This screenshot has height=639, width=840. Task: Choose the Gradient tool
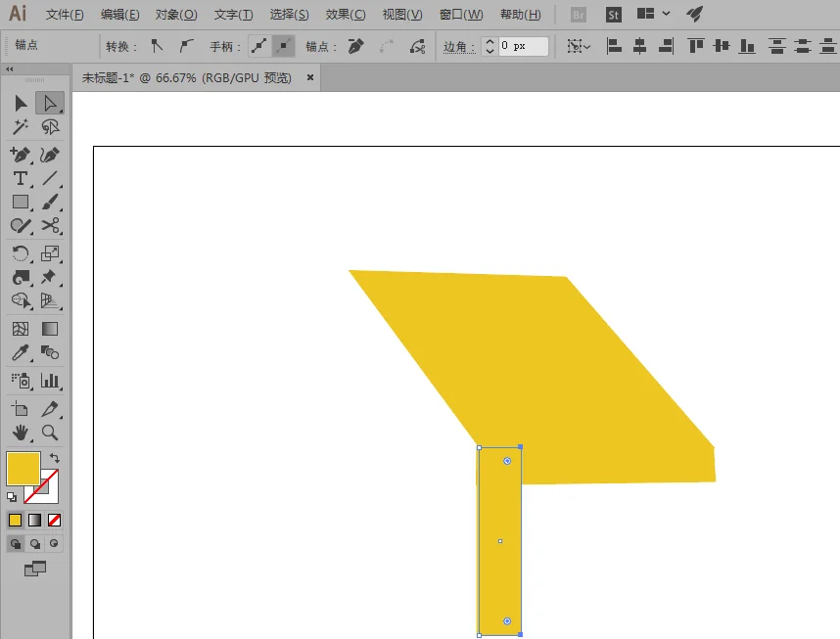(50, 329)
